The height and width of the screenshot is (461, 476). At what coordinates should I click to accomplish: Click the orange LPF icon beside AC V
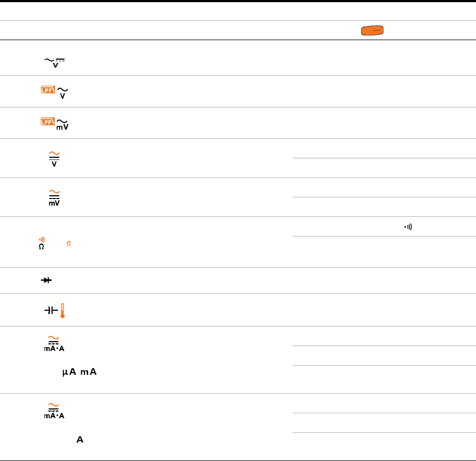coord(48,89)
